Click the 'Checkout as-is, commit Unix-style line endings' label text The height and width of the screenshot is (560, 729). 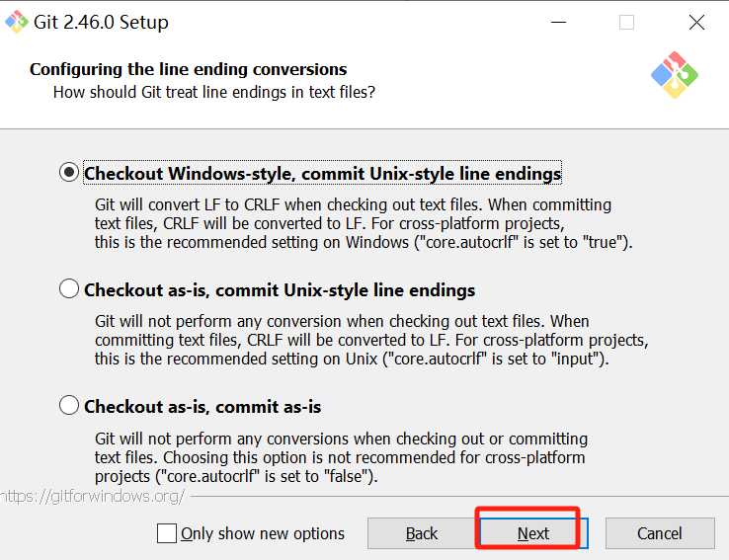(280, 290)
